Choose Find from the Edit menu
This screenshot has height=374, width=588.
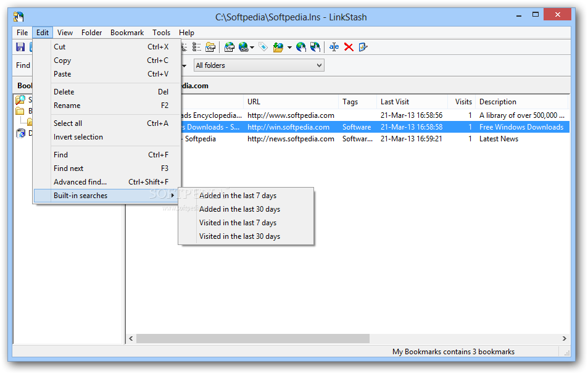[x=107, y=155]
